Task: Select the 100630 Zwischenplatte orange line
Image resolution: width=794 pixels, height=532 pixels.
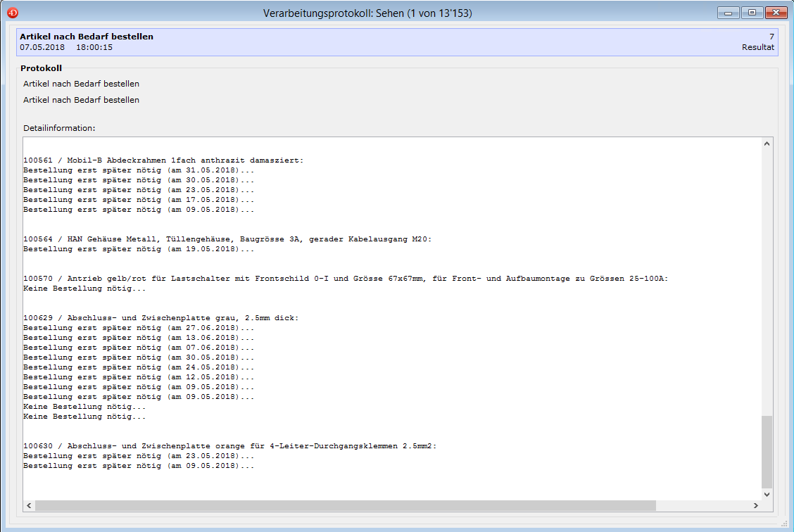Action: tap(229, 446)
